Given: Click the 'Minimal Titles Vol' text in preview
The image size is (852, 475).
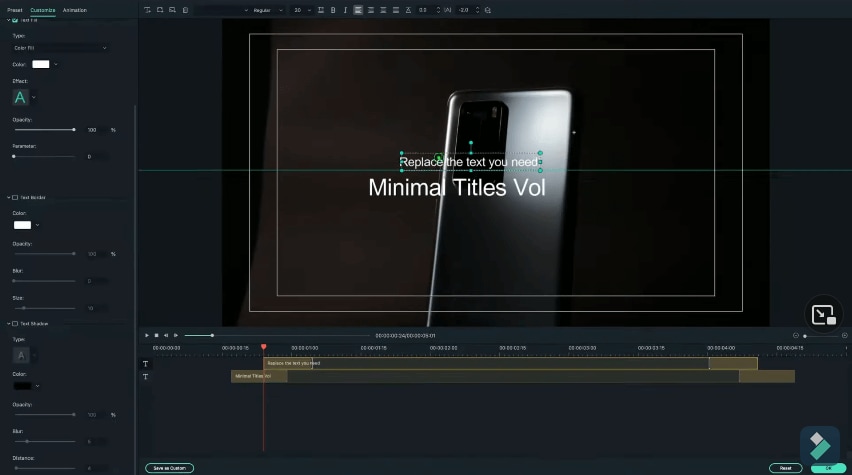Looking at the screenshot, I should point(457,188).
